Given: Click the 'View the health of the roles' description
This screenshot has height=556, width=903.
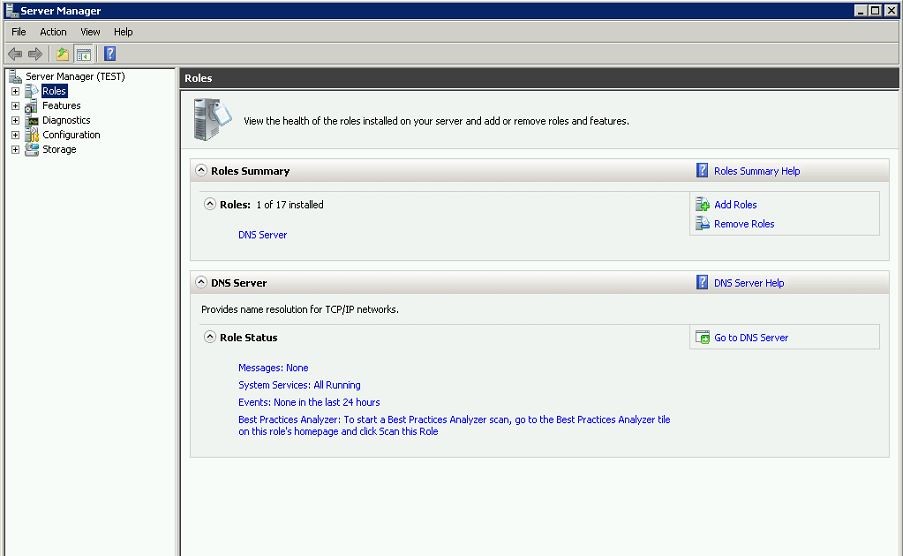Looking at the screenshot, I should pyautogui.click(x=436, y=121).
